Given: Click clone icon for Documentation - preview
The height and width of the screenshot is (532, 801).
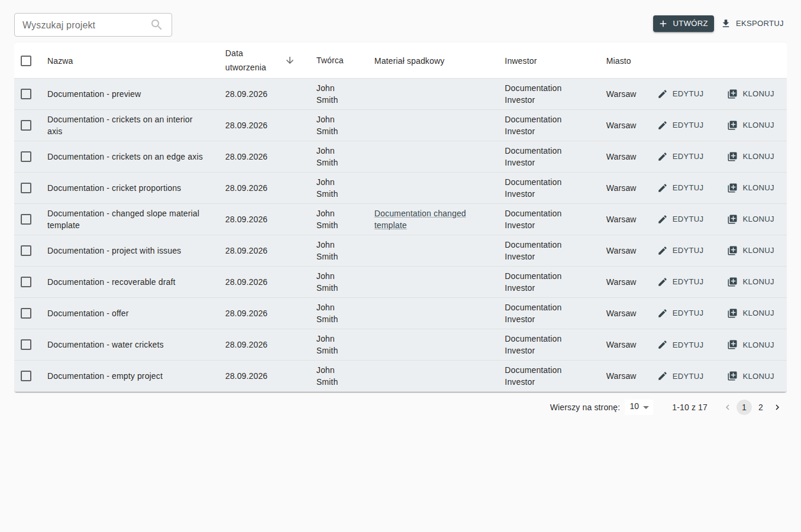Looking at the screenshot, I should tap(732, 94).
